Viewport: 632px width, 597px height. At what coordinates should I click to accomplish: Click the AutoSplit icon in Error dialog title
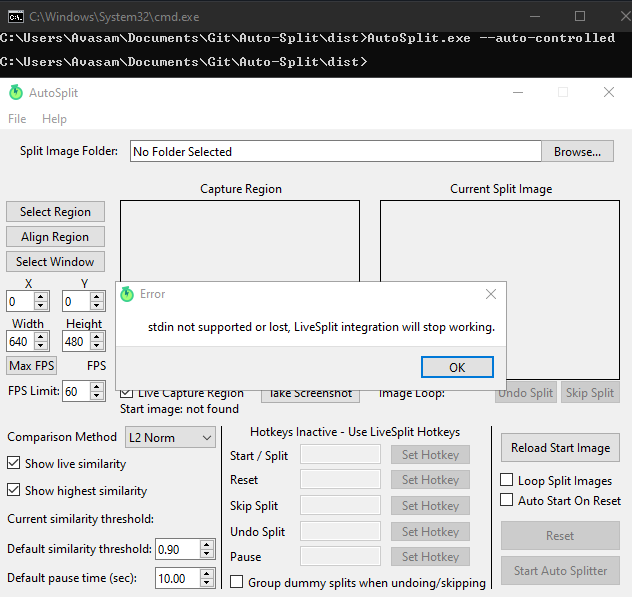click(x=127, y=294)
